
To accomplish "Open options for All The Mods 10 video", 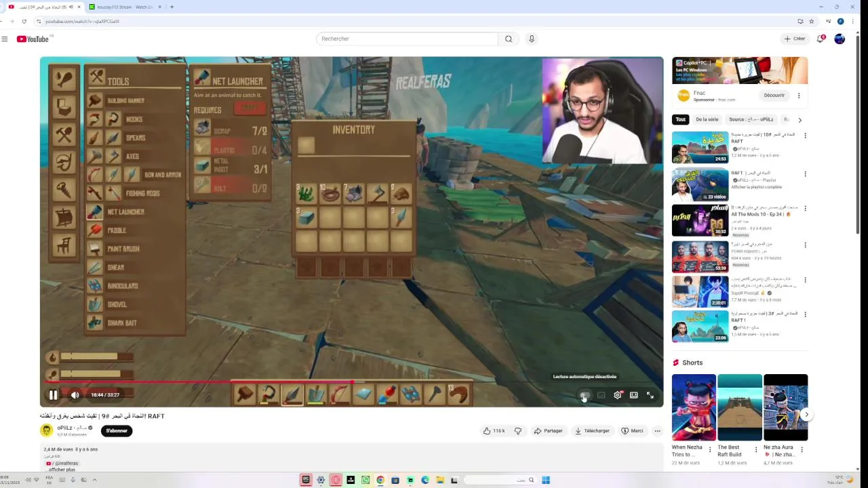I will (x=805, y=209).
